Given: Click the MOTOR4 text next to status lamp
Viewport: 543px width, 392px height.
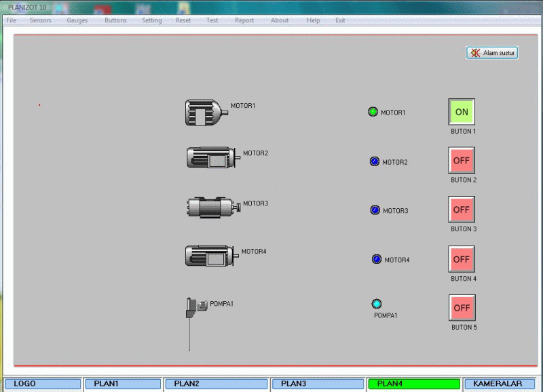Looking at the screenshot, I should [x=397, y=260].
